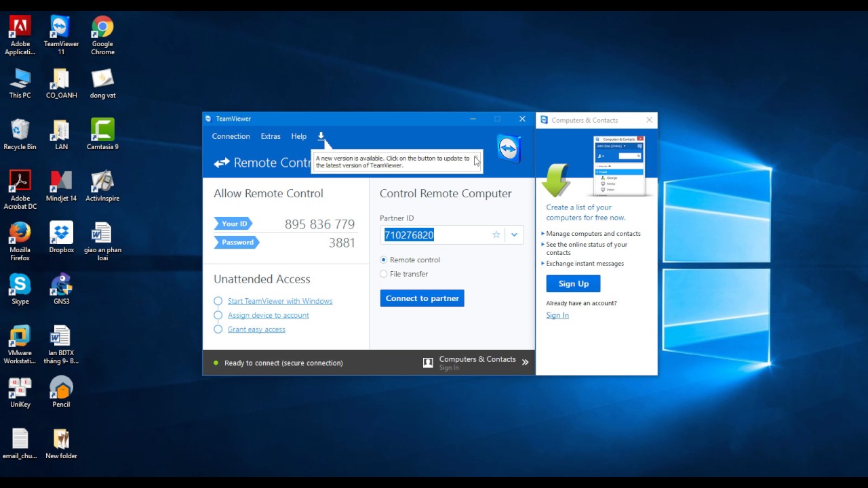The width and height of the screenshot is (868, 488).
Task: Launch UniKey desktop icon
Action: click(20, 392)
